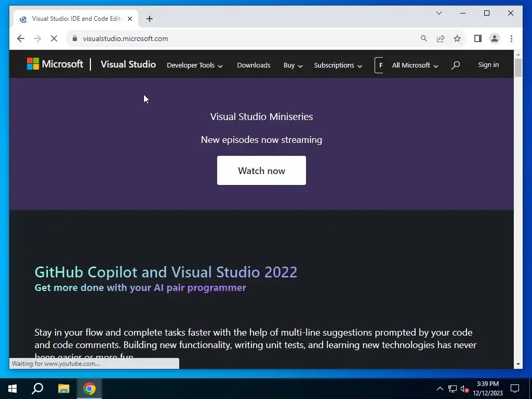Click Sign in link
532x399 pixels.
[488, 65]
